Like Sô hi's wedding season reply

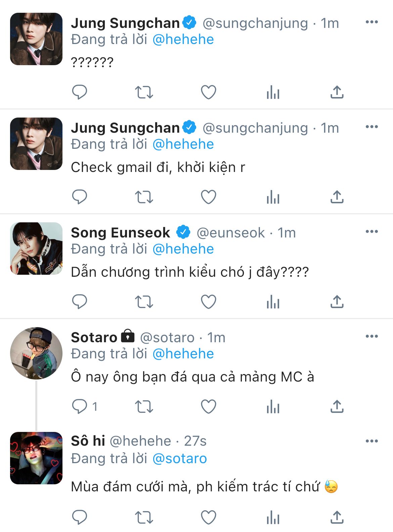[x=208, y=517]
